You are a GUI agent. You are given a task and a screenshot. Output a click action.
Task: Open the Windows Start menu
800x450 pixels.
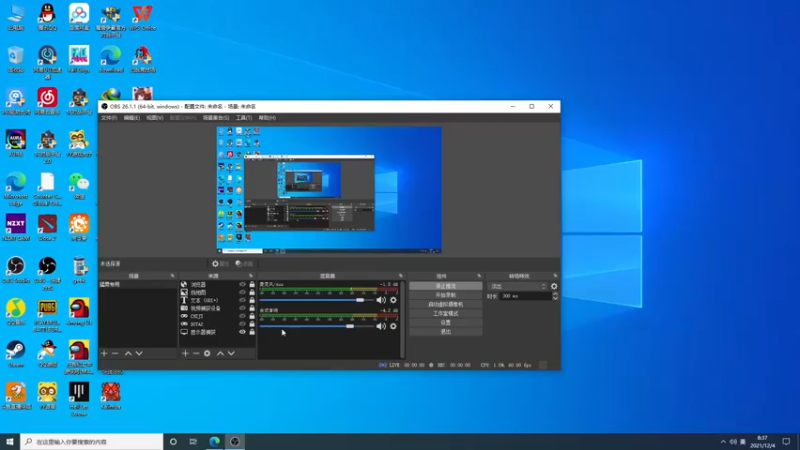10,442
